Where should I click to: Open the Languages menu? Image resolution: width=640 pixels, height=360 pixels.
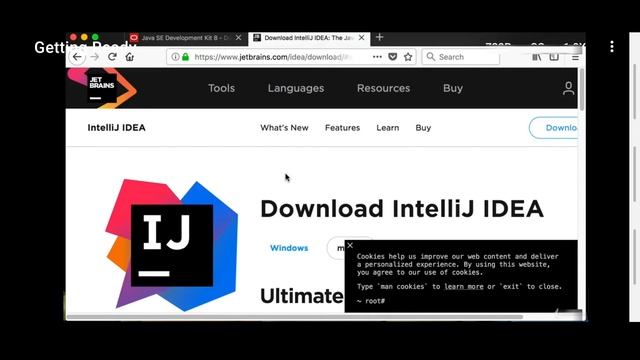[296, 88]
